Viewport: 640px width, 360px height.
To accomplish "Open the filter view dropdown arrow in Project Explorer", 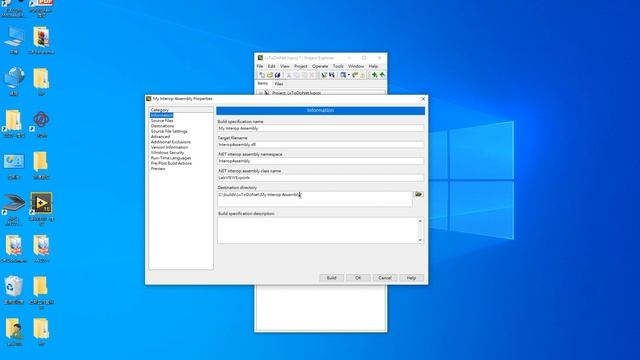I will click(349, 75).
